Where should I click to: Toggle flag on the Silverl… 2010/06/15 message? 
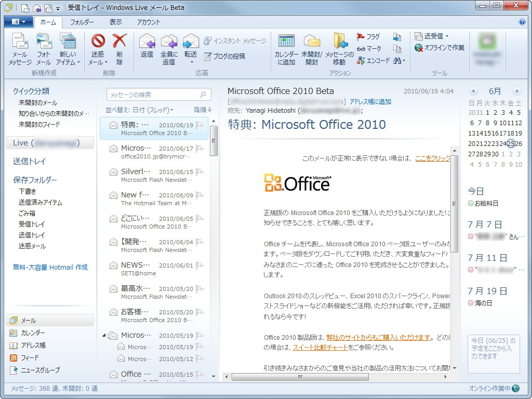pos(200,171)
